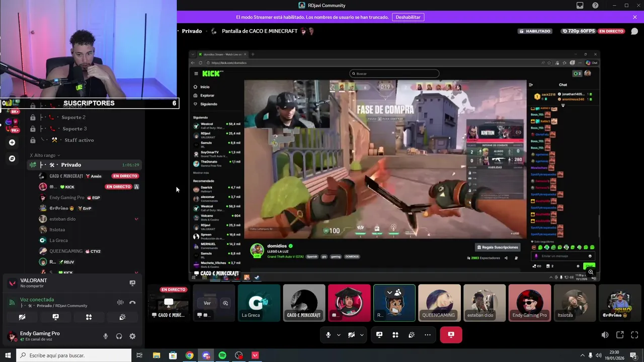Adjust the stream volume speaker icon
The image size is (644, 362).
point(605,335)
